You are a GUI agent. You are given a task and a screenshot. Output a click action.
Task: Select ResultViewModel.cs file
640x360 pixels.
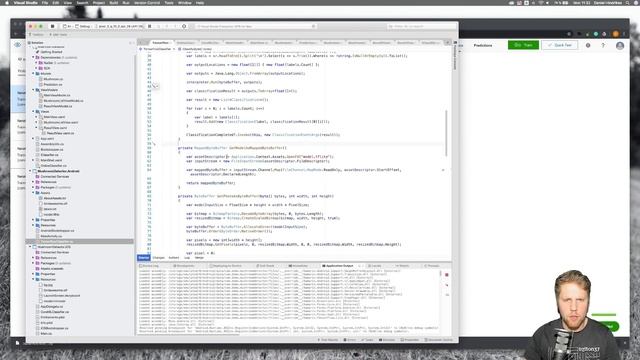[58, 106]
